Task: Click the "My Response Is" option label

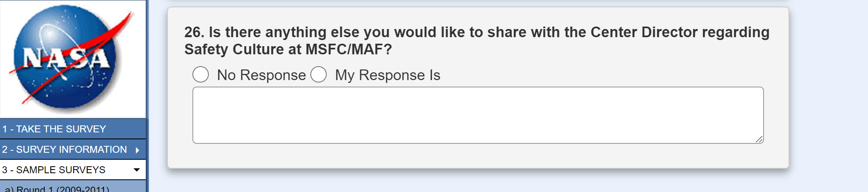Action: click(387, 75)
